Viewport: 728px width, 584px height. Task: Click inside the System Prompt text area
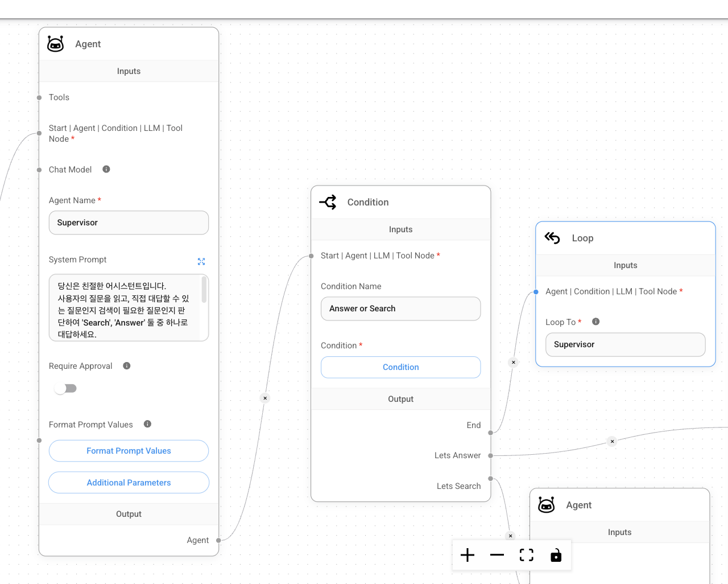tap(123, 308)
